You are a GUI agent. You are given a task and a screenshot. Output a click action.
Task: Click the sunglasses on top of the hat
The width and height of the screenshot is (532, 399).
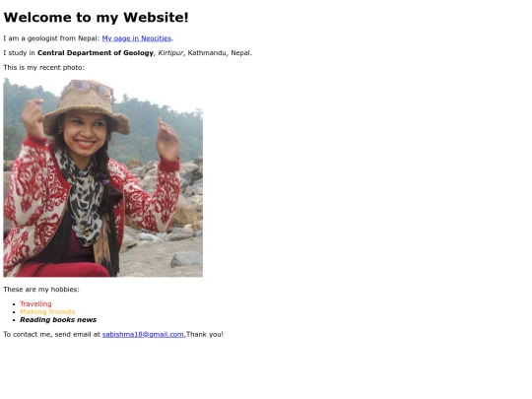click(x=91, y=88)
